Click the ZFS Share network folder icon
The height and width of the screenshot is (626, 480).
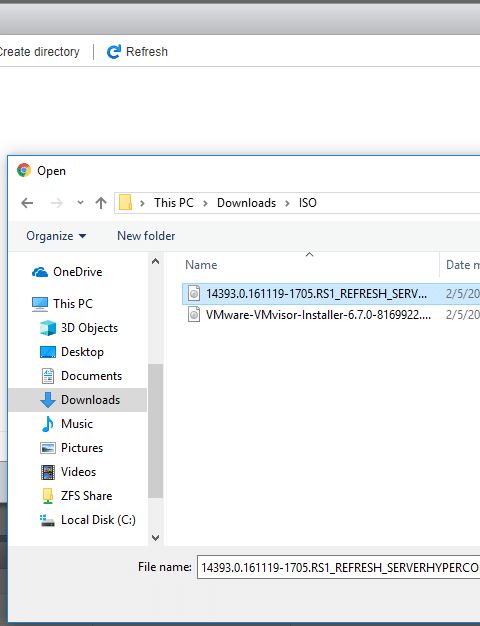48,496
